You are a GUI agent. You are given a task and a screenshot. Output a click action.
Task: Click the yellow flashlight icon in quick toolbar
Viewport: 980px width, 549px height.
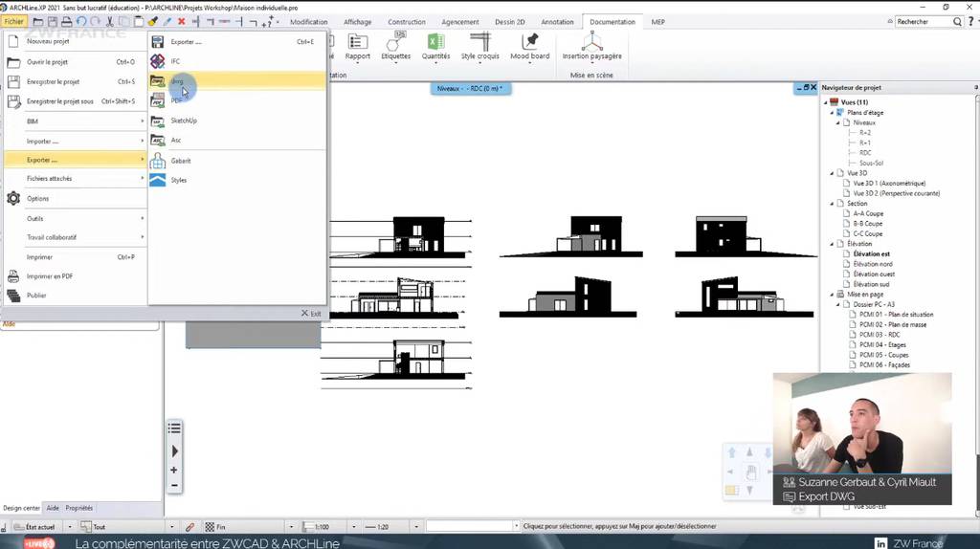tap(152, 22)
